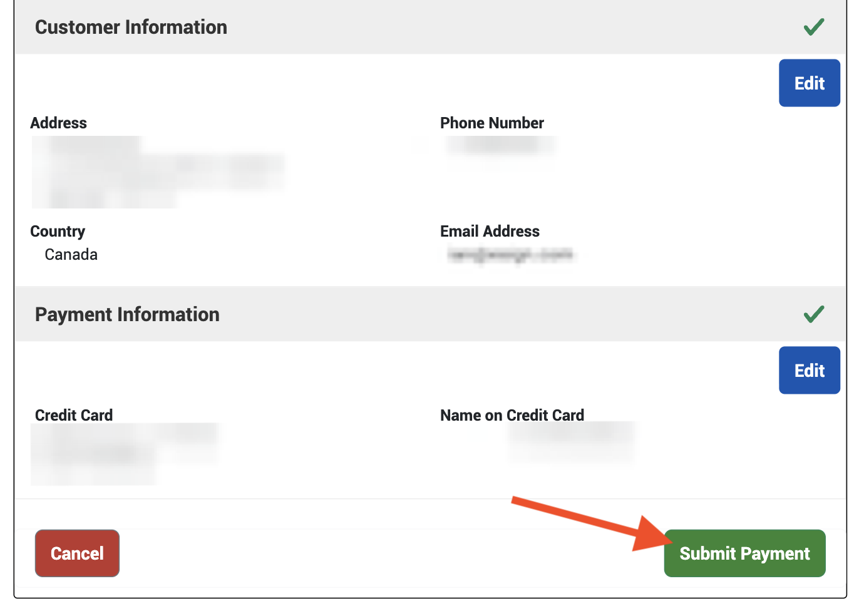859x616 pixels.
Task: Click the Submit Payment button
Action: [744, 553]
